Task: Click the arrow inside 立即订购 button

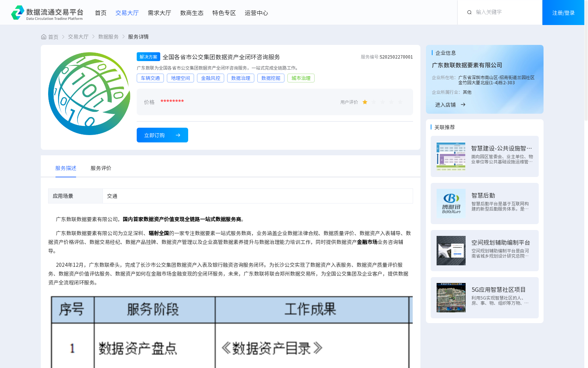Action: tap(178, 135)
